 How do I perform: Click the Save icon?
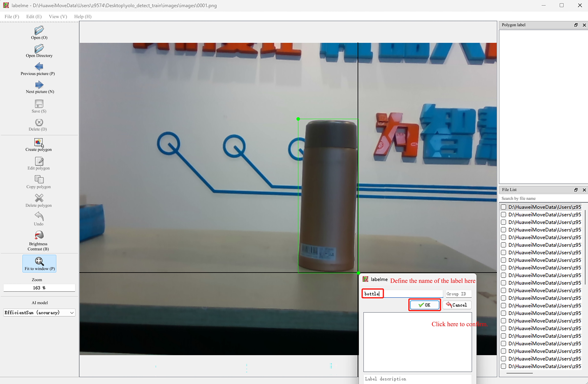pos(39,104)
